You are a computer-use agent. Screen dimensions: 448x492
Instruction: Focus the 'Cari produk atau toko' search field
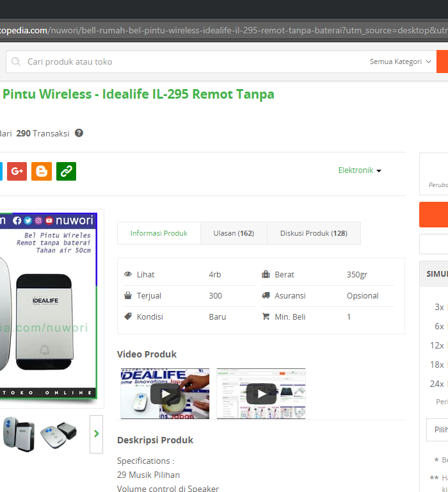188,61
